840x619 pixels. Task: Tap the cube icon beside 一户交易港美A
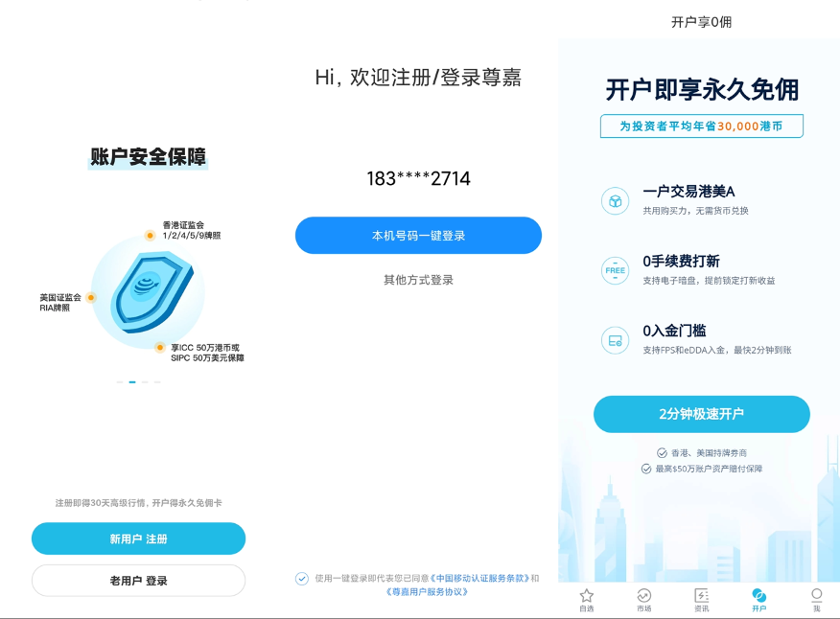click(x=615, y=201)
